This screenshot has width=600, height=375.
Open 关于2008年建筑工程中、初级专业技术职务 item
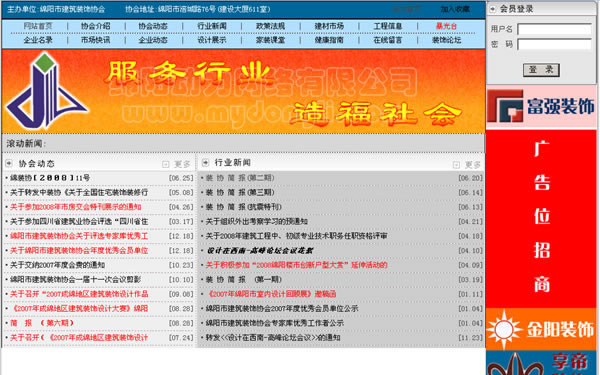coord(297,236)
